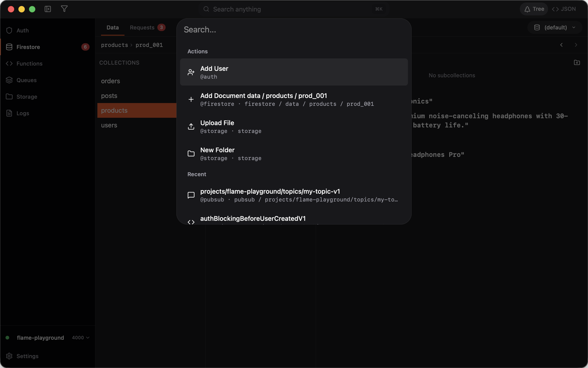Screen dimensions: 588x368
Task: Click the database icon in (default) selector
Action: click(x=537, y=28)
